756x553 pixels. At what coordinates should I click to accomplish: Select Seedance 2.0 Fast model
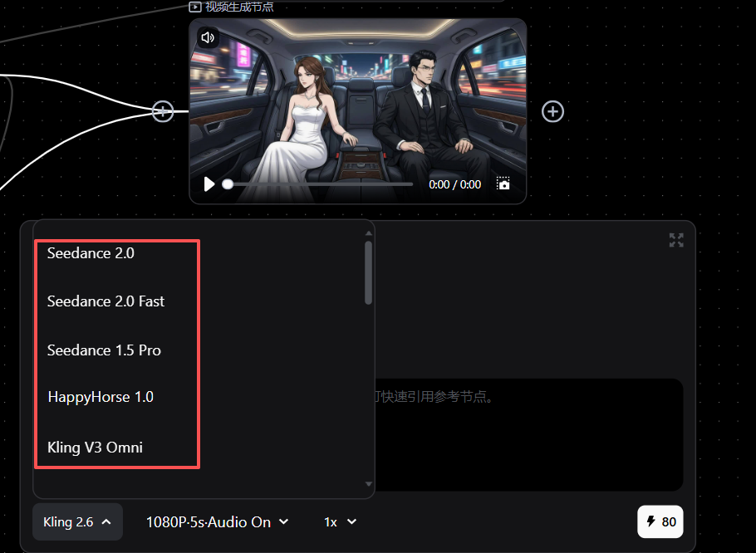(106, 301)
